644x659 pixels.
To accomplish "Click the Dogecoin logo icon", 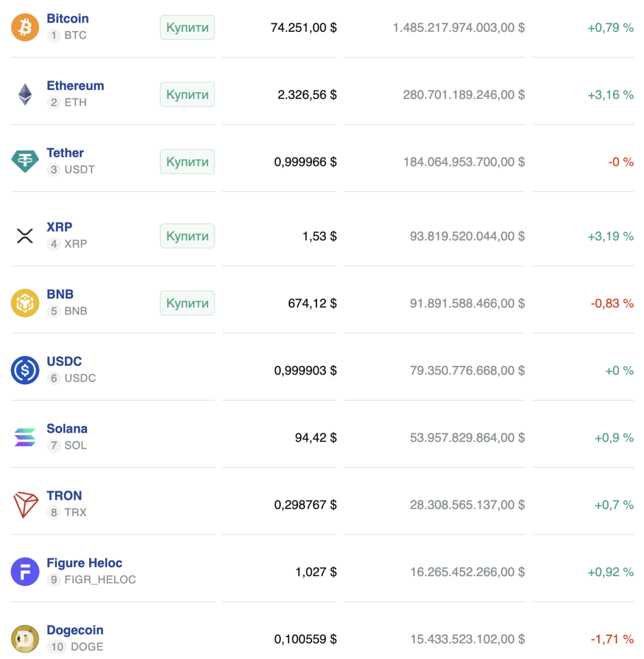I will tap(25, 639).
